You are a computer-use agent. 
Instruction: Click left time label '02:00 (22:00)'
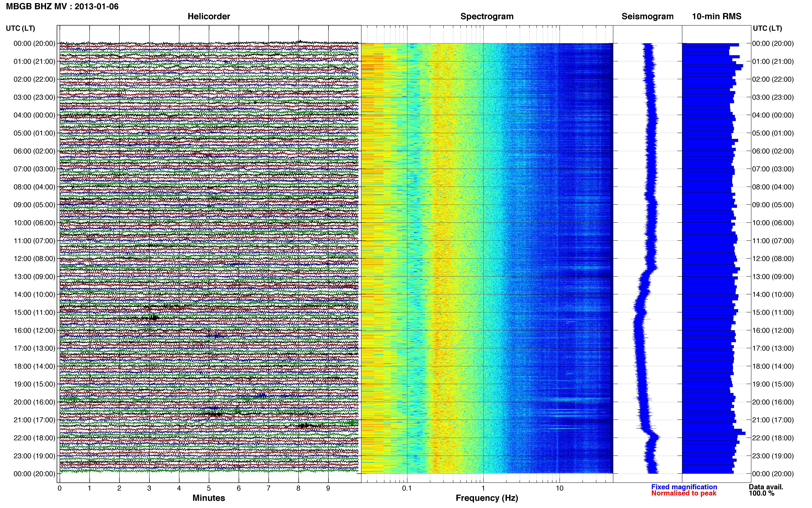(34, 79)
